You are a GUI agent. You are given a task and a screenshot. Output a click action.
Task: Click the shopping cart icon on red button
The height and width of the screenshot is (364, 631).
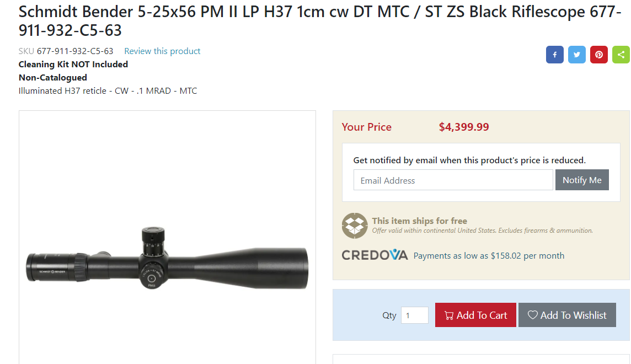[449, 315]
